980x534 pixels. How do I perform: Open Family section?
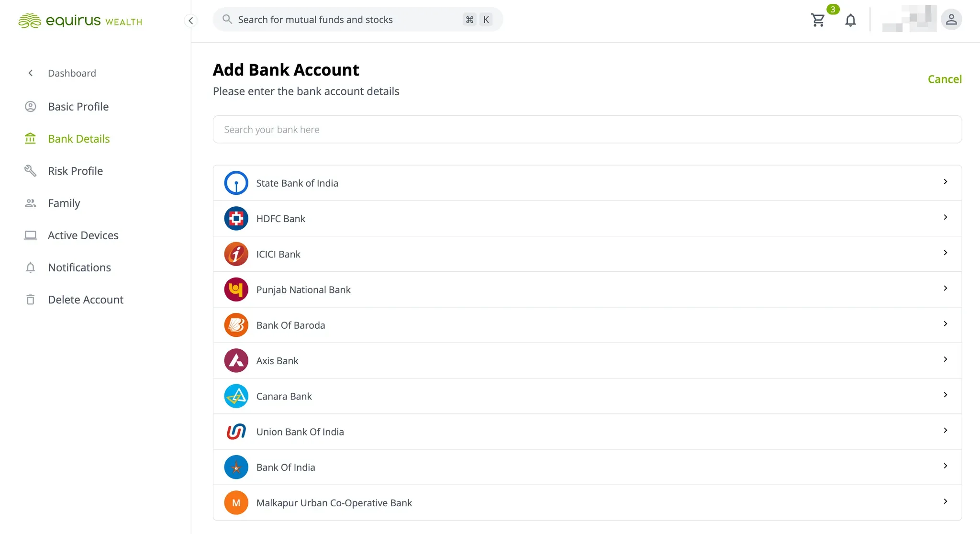click(x=64, y=203)
